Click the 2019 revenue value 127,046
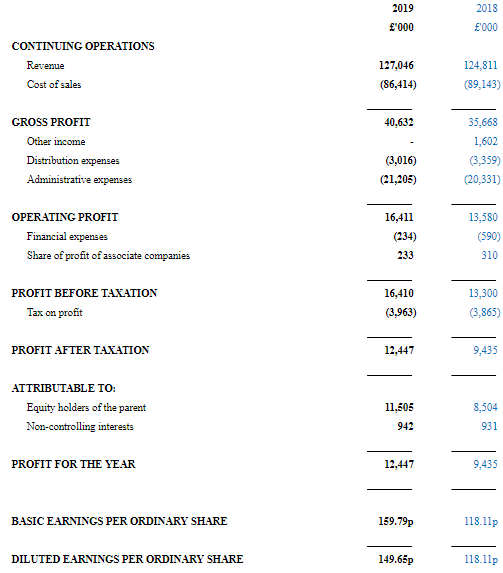Viewport: 503px width, 573px height. coord(396,65)
